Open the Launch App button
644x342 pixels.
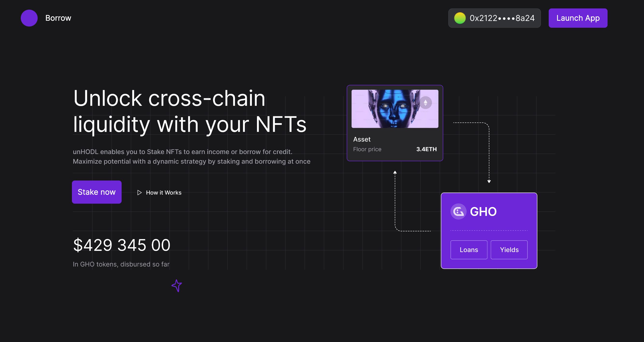578,18
